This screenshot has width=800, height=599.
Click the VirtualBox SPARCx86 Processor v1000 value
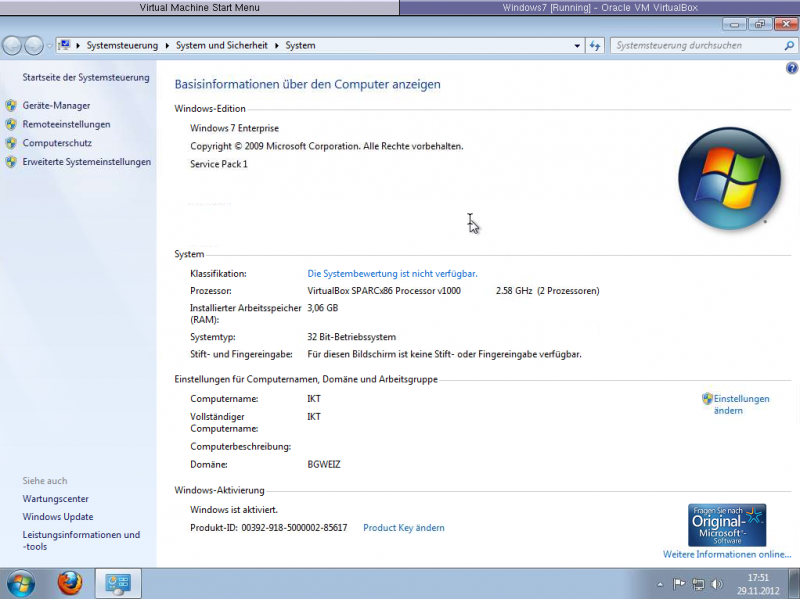tap(384, 291)
